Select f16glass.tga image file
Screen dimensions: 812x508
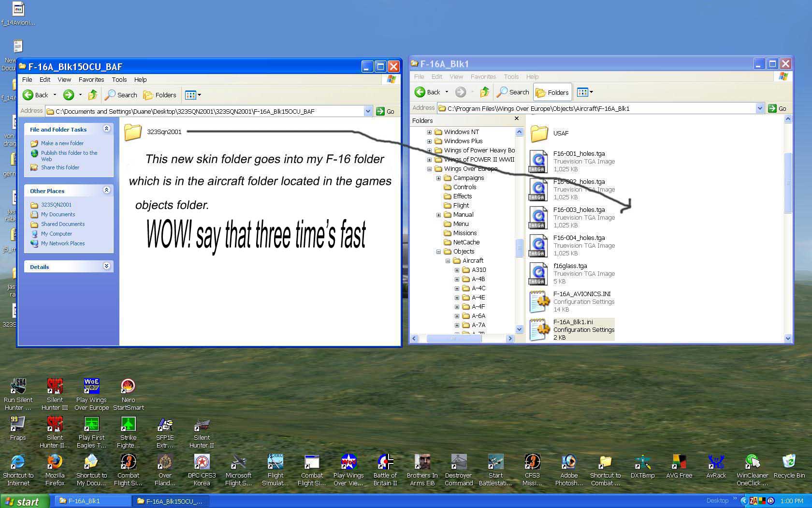[x=572, y=273]
